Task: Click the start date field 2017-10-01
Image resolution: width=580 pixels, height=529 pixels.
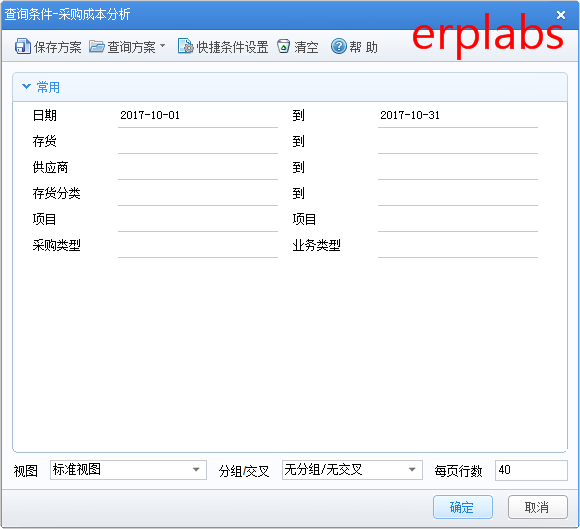Action: [x=198, y=115]
